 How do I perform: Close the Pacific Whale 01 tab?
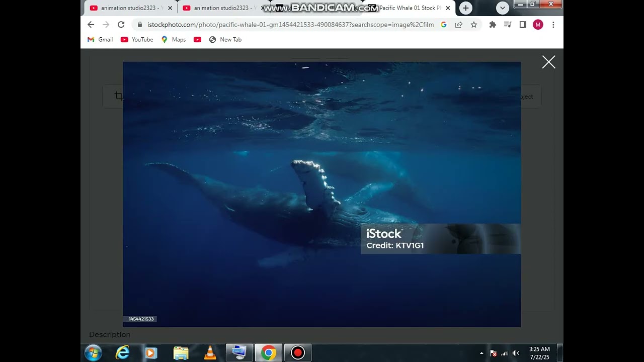point(448,8)
